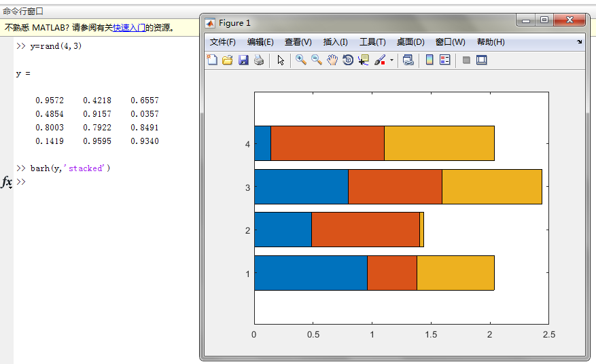
Task: Click the blue segment of bar 4
Action: pos(262,143)
